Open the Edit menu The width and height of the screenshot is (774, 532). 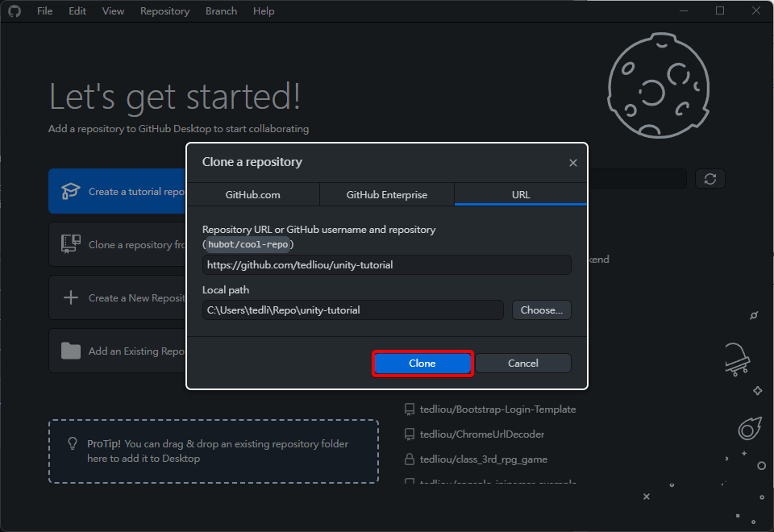click(x=77, y=10)
